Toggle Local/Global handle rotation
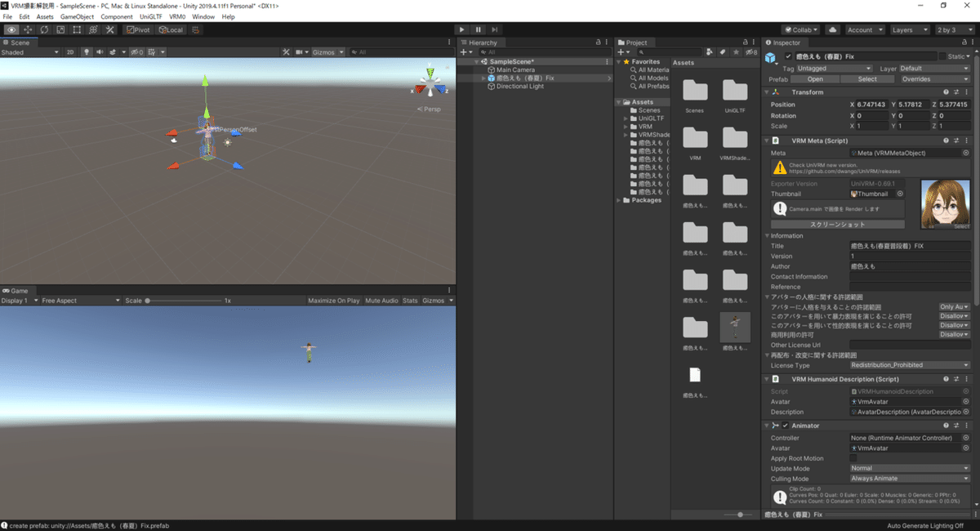This screenshot has height=531, width=980. click(x=171, y=29)
